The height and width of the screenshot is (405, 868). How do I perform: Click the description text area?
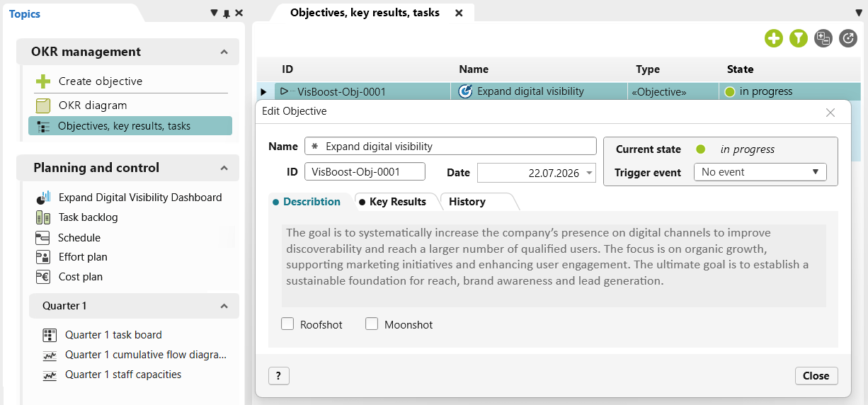tap(554, 266)
